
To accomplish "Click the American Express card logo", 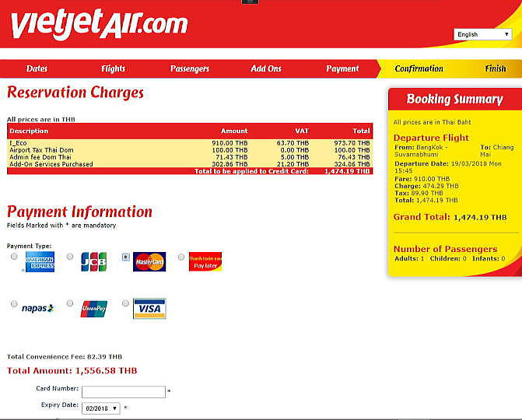I will click(40, 261).
